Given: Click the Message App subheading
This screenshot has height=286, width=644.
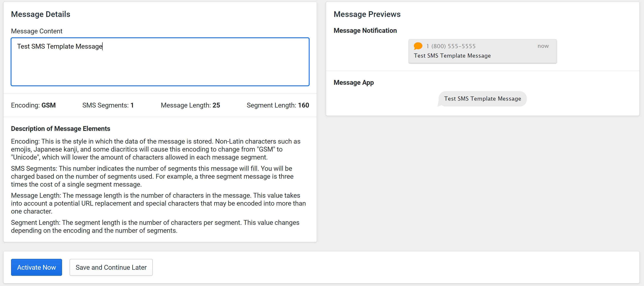Looking at the screenshot, I should [x=353, y=82].
